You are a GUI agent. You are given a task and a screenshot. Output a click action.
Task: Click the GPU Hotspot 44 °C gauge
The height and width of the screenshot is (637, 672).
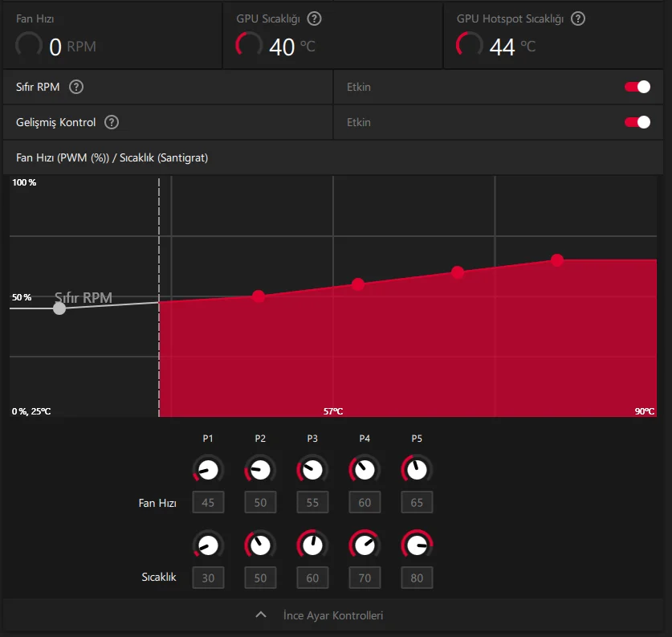(470, 45)
